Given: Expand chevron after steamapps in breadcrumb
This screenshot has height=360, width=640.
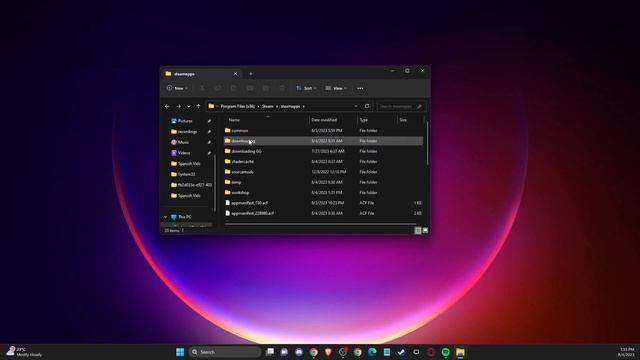Looking at the screenshot, I should 304,106.
